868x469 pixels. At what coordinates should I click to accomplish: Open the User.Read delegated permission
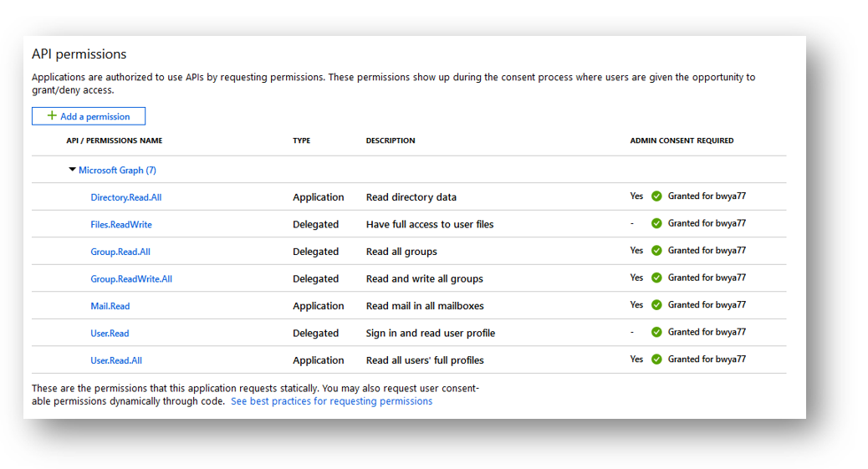[x=110, y=333]
